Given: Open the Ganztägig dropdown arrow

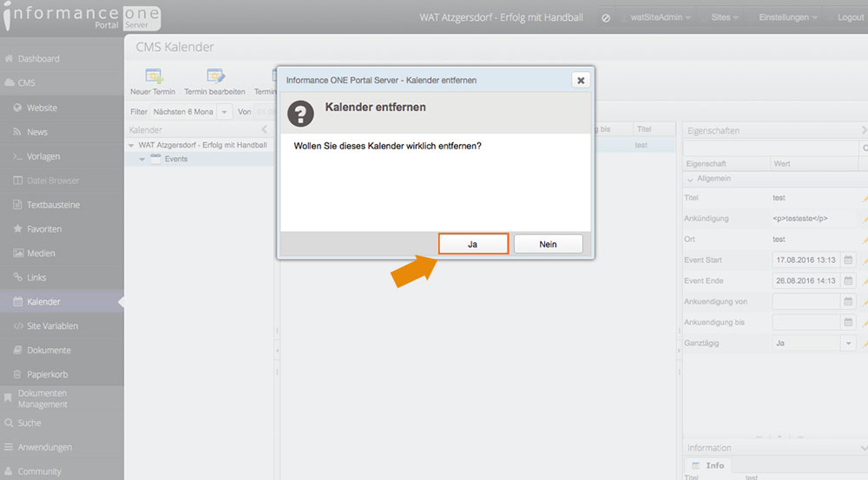Looking at the screenshot, I should (848, 343).
